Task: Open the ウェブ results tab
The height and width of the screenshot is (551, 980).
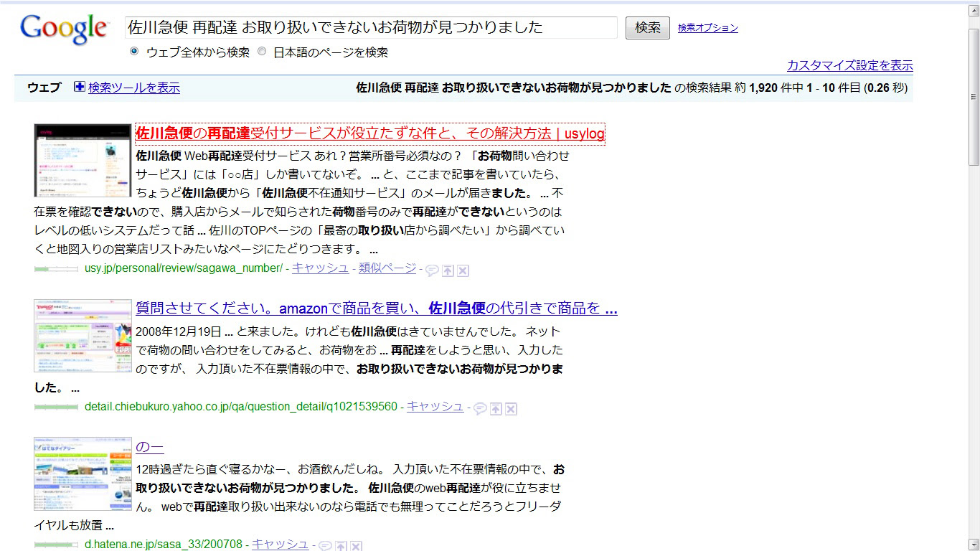Action: click(x=44, y=88)
